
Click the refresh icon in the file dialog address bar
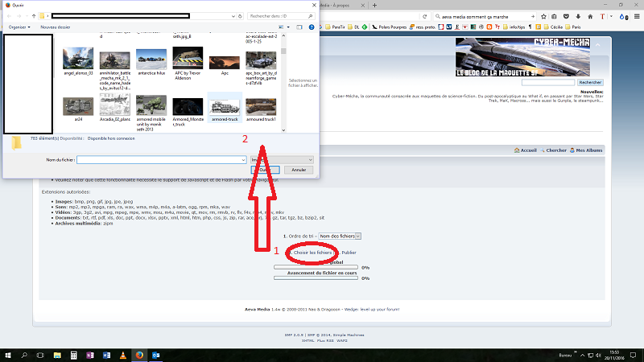(x=240, y=16)
